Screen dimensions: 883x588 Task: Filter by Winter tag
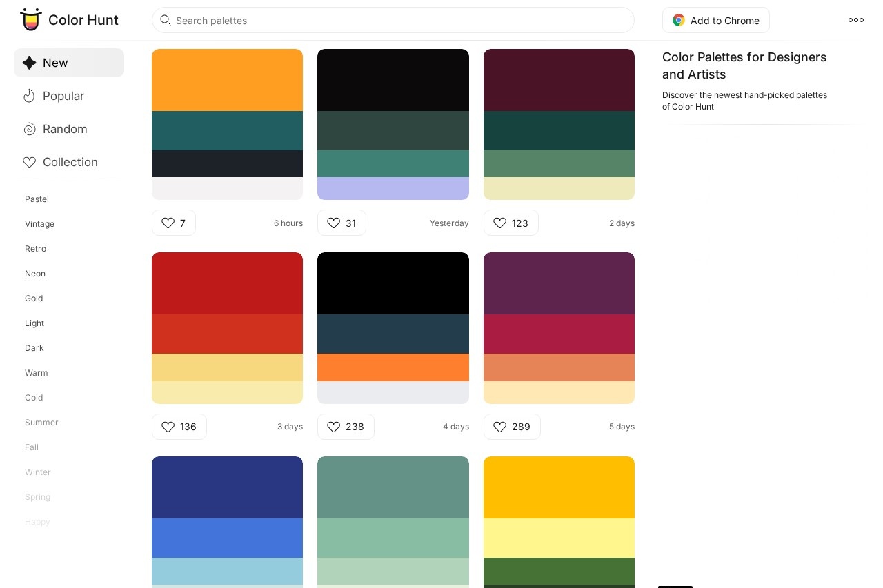coord(38,472)
